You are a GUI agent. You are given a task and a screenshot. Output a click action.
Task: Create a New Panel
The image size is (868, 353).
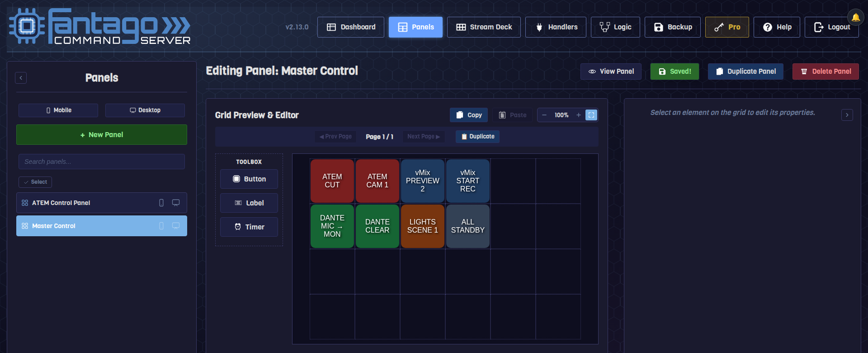tap(102, 135)
